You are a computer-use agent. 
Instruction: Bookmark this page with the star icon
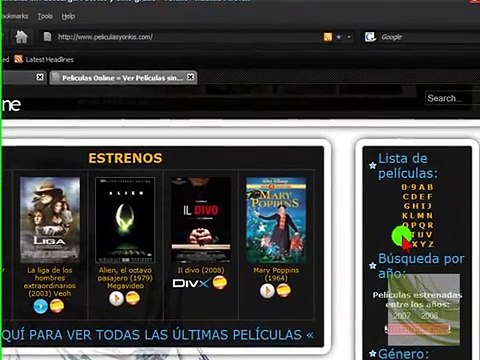(x=339, y=37)
